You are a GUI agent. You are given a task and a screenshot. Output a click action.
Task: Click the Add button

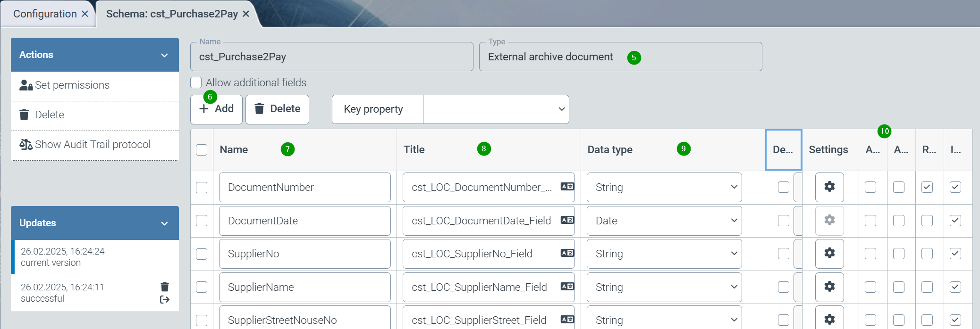click(217, 109)
